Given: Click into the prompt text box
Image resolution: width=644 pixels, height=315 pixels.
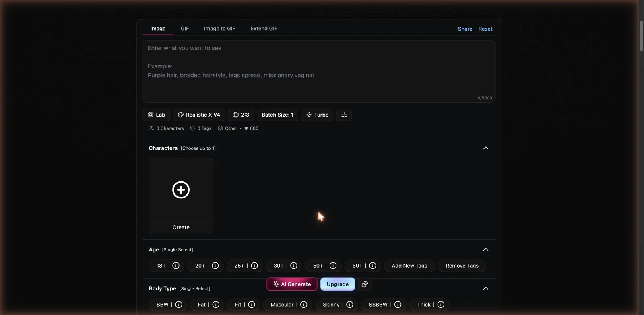Looking at the screenshot, I should 319,71.
